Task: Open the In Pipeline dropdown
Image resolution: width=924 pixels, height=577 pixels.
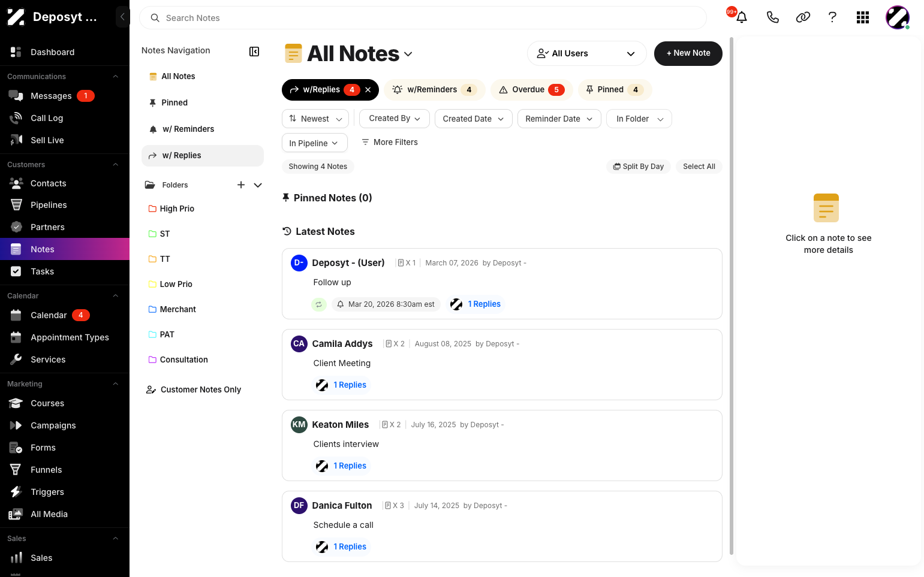Action: (x=314, y=143)
